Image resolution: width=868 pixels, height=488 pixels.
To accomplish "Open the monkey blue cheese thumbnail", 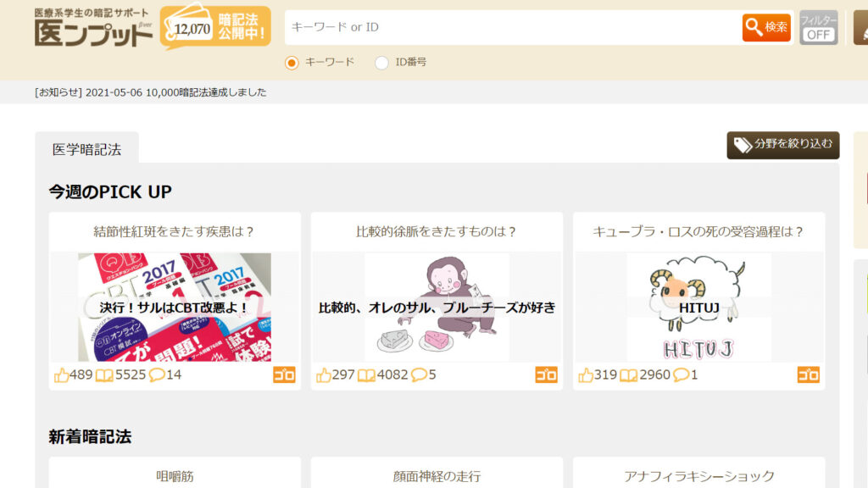I will coord(437,307).
